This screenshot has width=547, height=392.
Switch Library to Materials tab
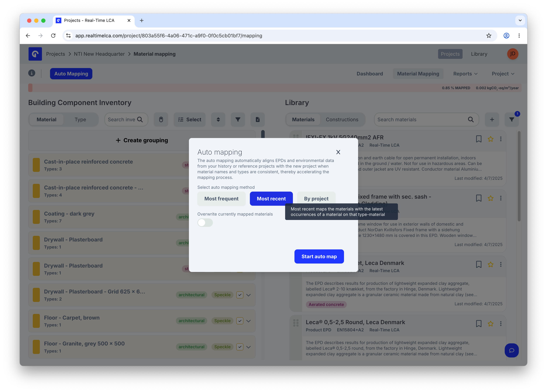pos(303,119)
